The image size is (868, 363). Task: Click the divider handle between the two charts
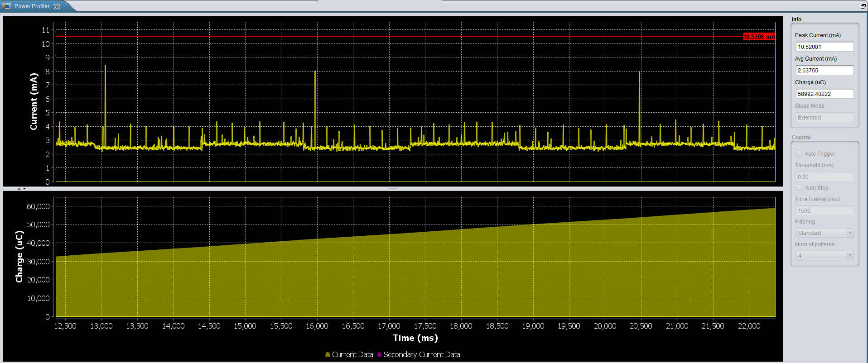[x=393, y=188]
